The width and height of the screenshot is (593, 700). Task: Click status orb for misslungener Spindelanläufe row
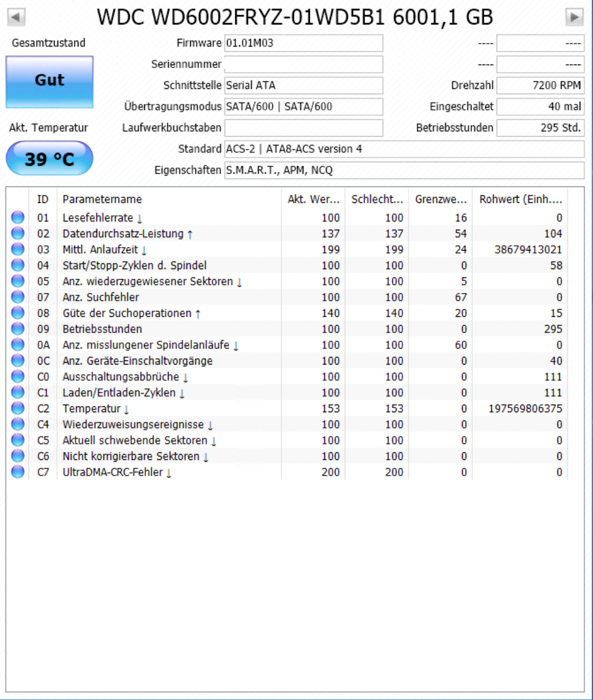(18, 345)
